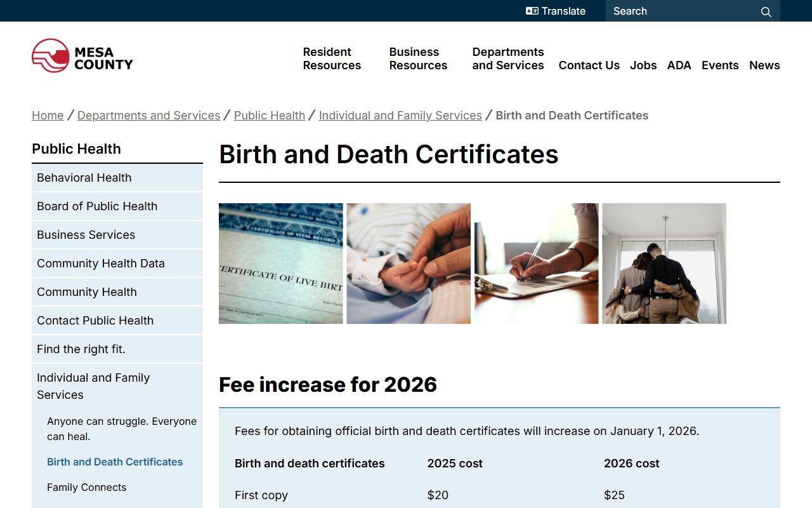The height and width of the screenshot is (508, 812).
Task: Open Departments and Services menu
Action: (508, 58)
